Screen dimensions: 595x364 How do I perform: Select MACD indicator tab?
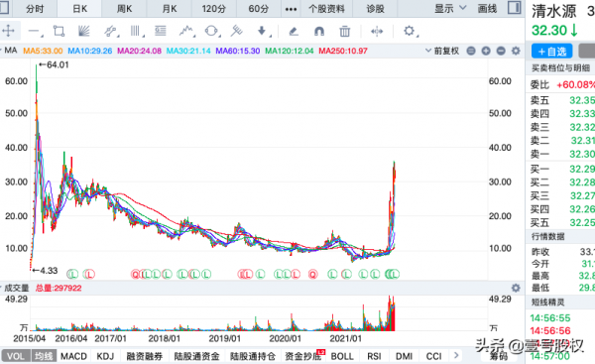point(73,356)
